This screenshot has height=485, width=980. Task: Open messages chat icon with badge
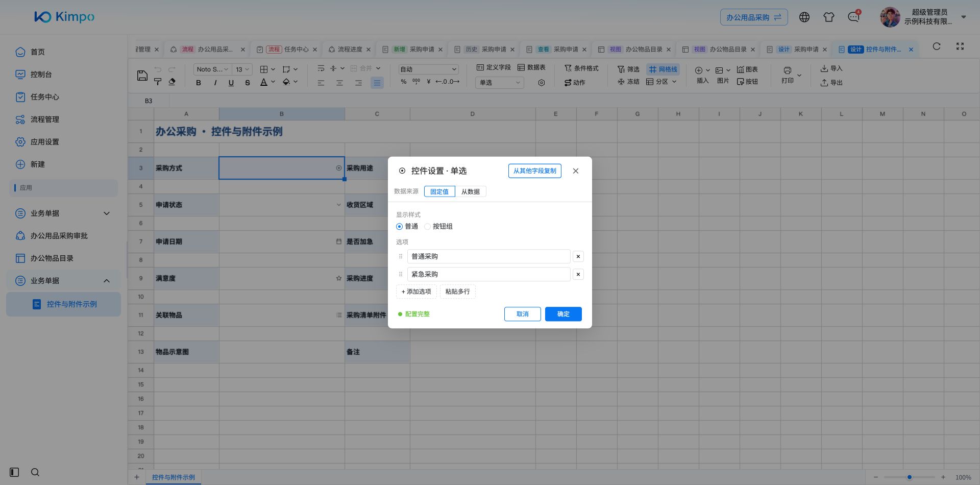click(853, 17)
